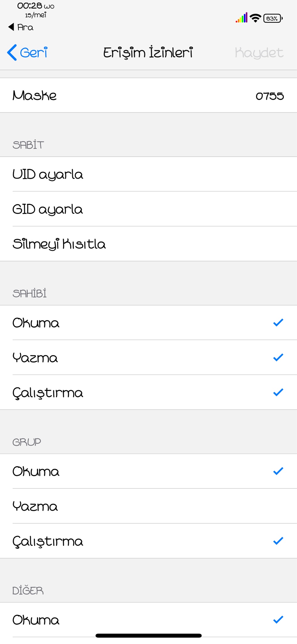This screenshot has height=644, width=297.
Task: Tap the blue back chevron icon
Action: coord(12,53)
